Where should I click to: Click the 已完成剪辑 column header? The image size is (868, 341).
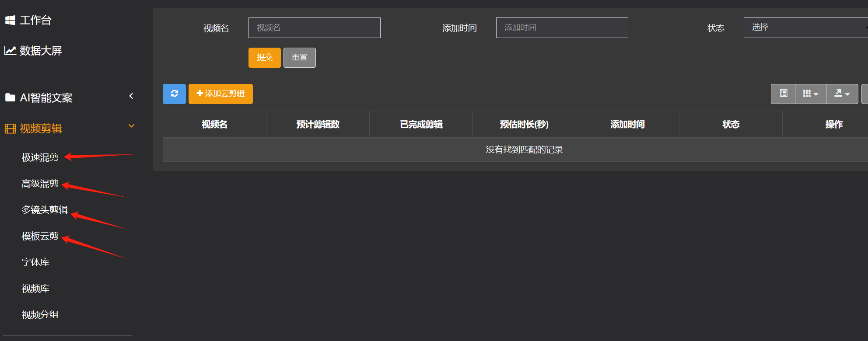[421, 125]
